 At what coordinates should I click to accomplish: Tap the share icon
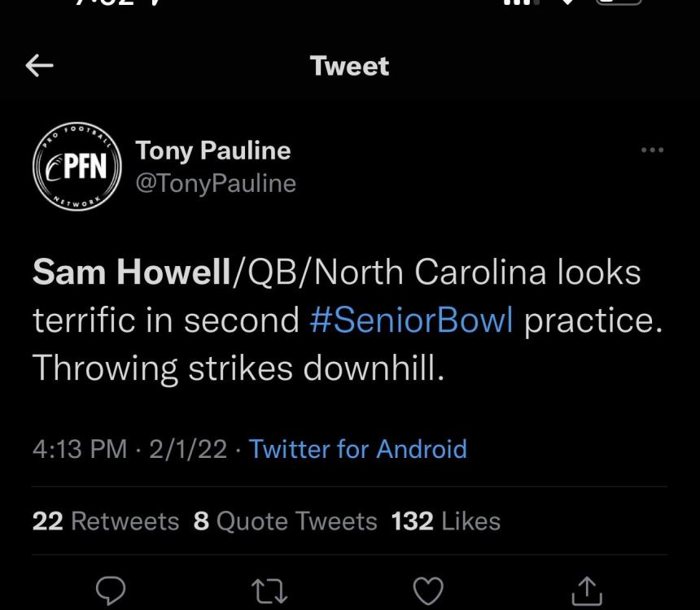click(x=586, y=591)
